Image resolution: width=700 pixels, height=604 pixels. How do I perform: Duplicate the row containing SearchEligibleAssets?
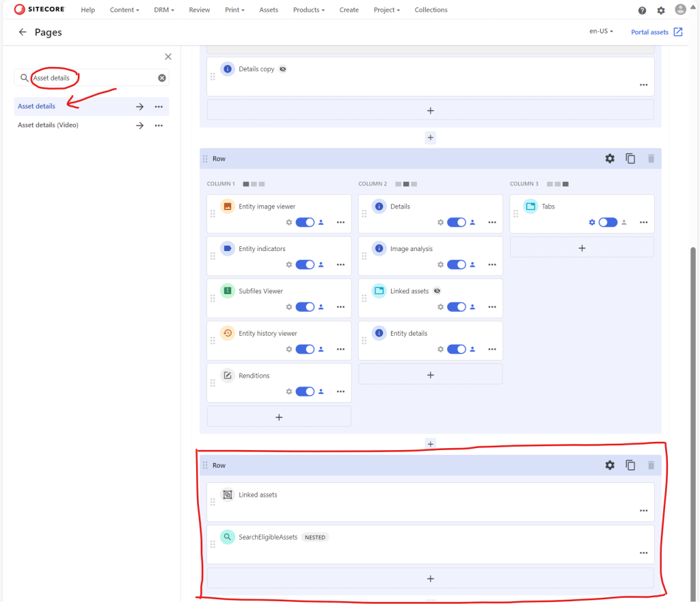pos(630,465)
